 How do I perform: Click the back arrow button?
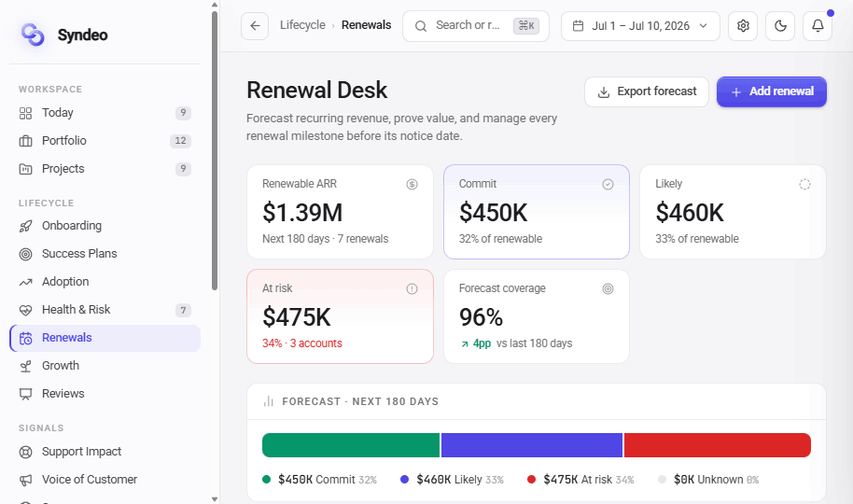tap(255, 25)
